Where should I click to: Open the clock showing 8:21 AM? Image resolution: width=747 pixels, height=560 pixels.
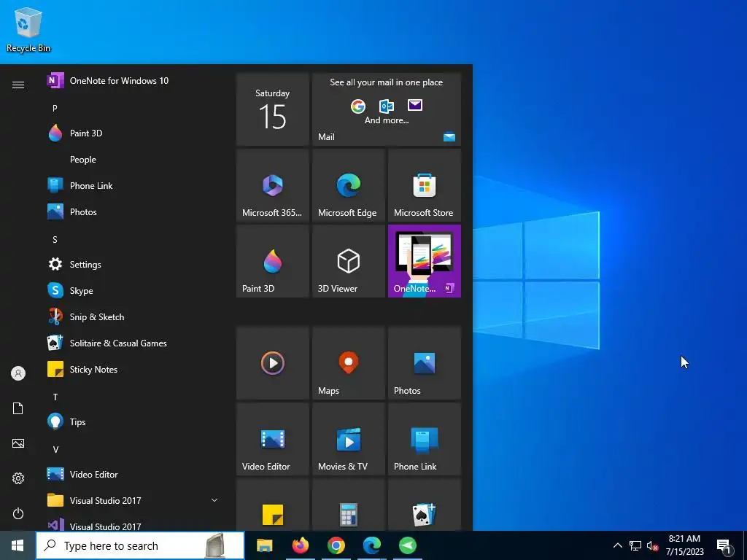point(684,545)
